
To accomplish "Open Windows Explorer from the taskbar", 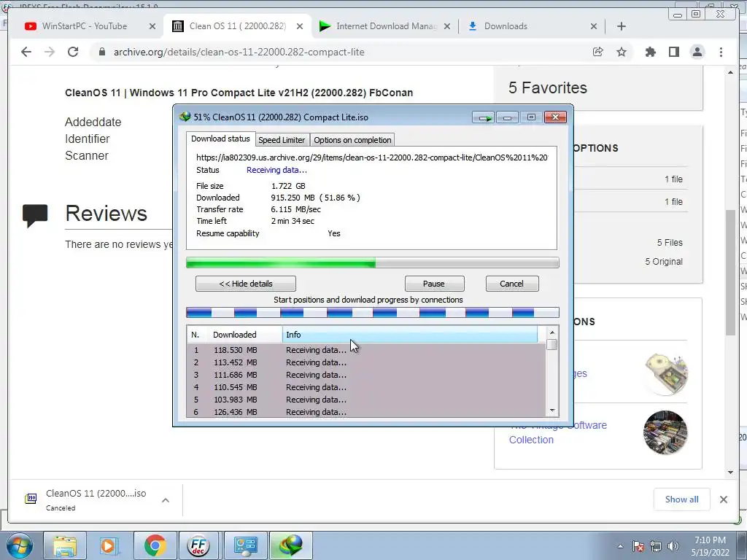I will [x=65, y=545].
